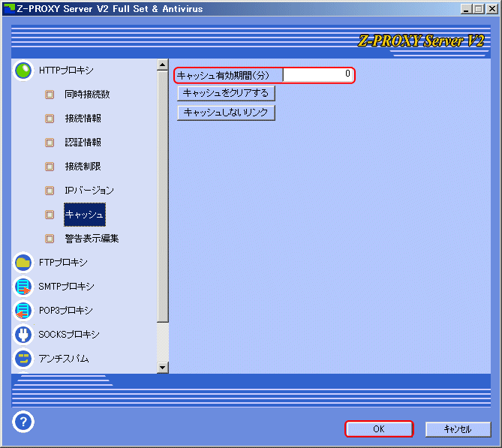Screen dimensions: 502x448
Task: Select the SMTPプロキシ category label
Action: [x=66, y=287]
